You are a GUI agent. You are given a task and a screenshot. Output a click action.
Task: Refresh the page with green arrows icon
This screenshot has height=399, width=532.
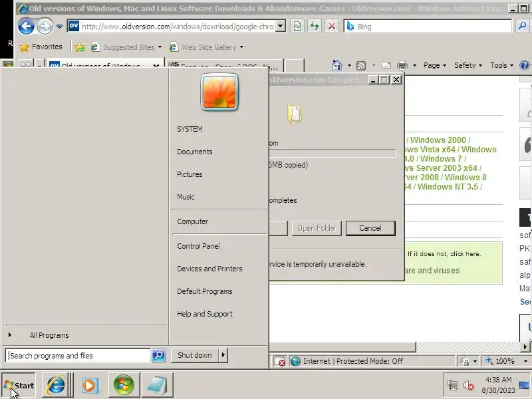click(315, 26)
